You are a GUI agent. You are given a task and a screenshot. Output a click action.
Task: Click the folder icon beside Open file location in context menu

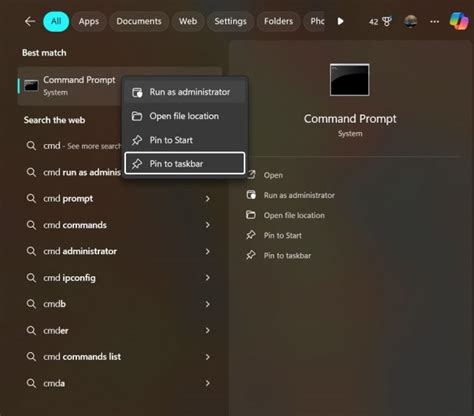pyautogui.click(x=137, y=116)
